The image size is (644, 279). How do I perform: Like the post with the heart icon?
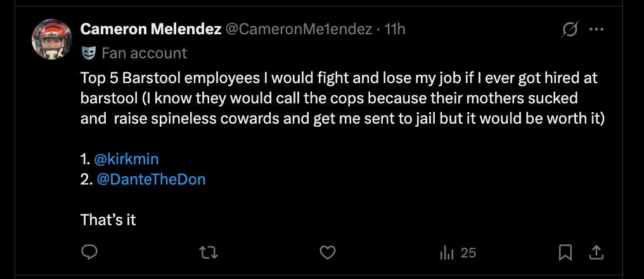pos(327,253)
